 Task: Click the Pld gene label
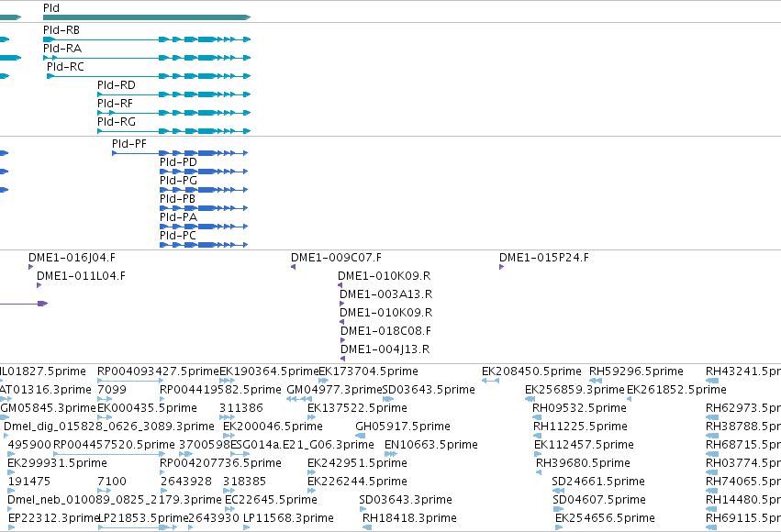point(51,8)
